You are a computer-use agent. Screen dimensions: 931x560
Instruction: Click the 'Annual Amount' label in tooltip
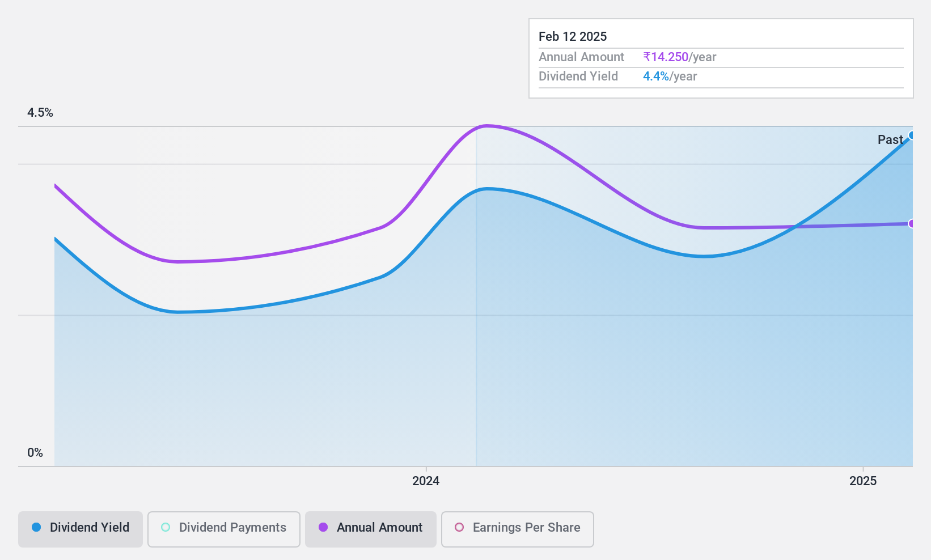click(581, 57)
